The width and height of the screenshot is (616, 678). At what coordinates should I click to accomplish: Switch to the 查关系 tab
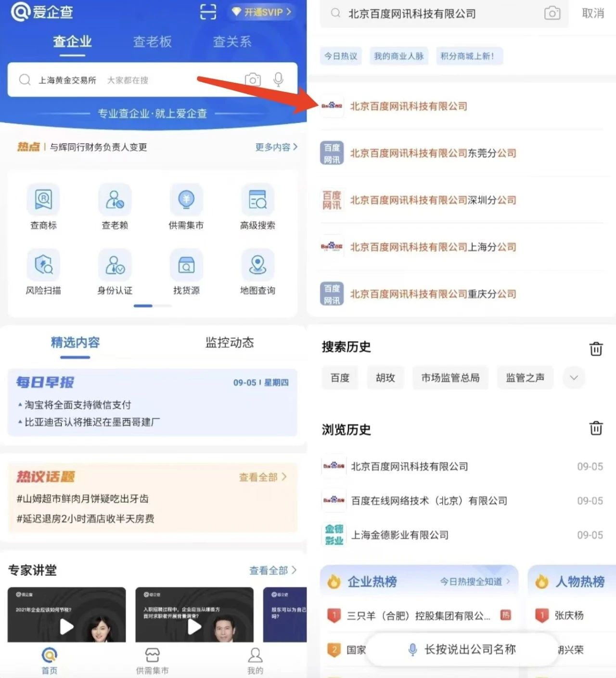coord(232,42)
